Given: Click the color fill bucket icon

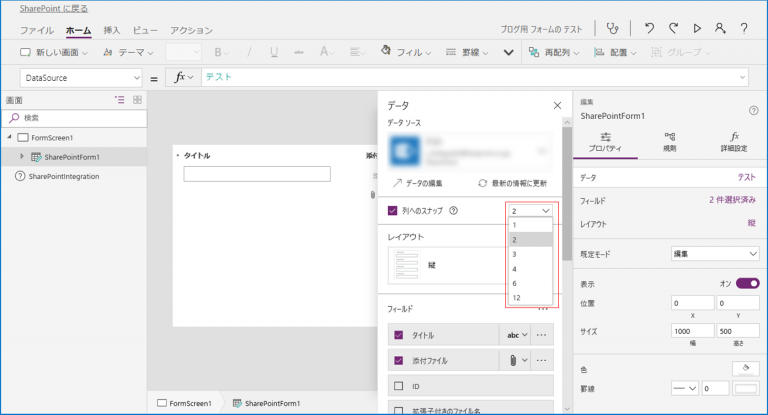Looking at the screenshot, I should click(x=745, y=367).
